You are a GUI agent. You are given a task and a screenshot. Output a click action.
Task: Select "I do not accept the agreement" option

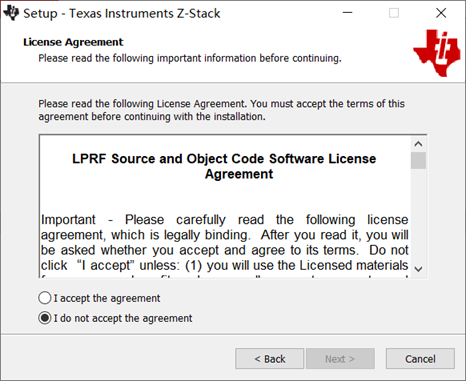pyautogui.click(x=115, y=318)
